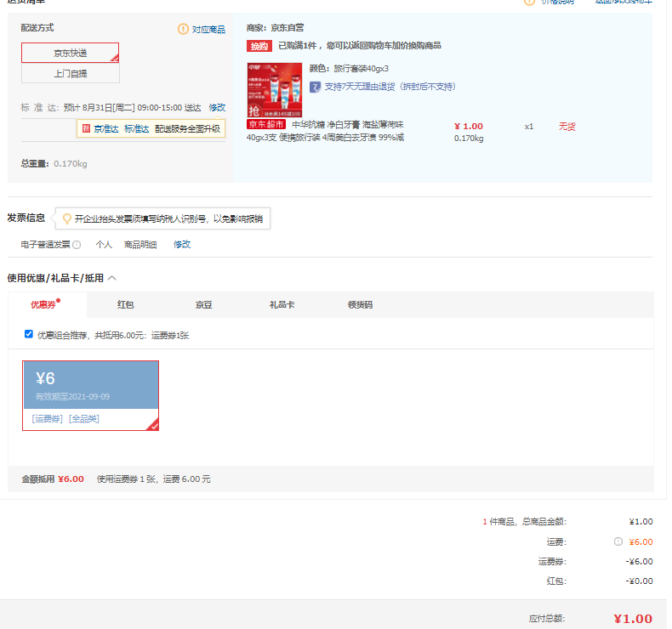Click the 应付总额 ¥1.00 total

(x=633, y=619)
